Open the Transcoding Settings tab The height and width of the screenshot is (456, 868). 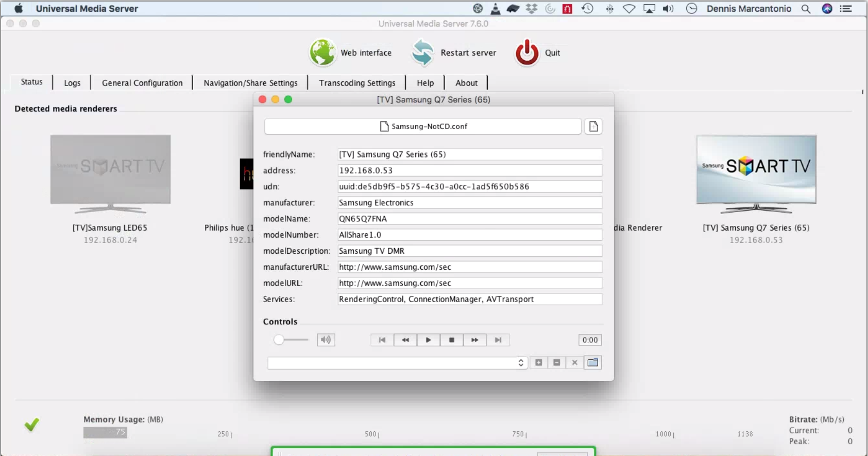(x=357, y=83)
